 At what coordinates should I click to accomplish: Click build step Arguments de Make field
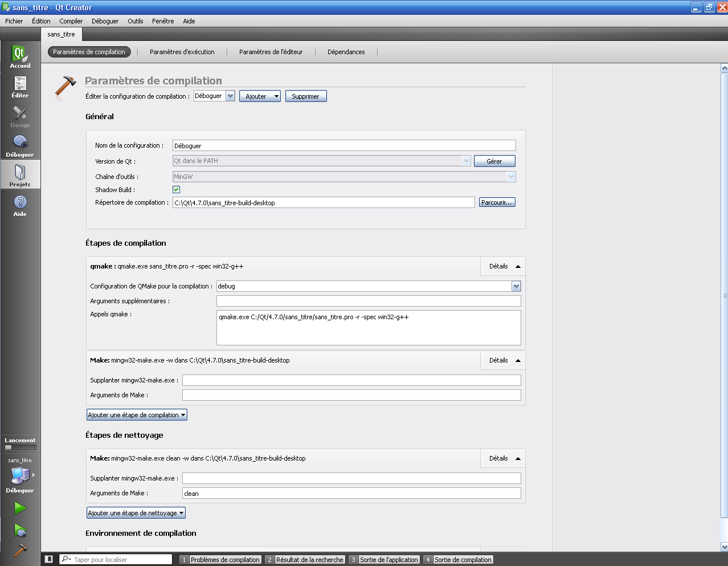click(351, 395)
